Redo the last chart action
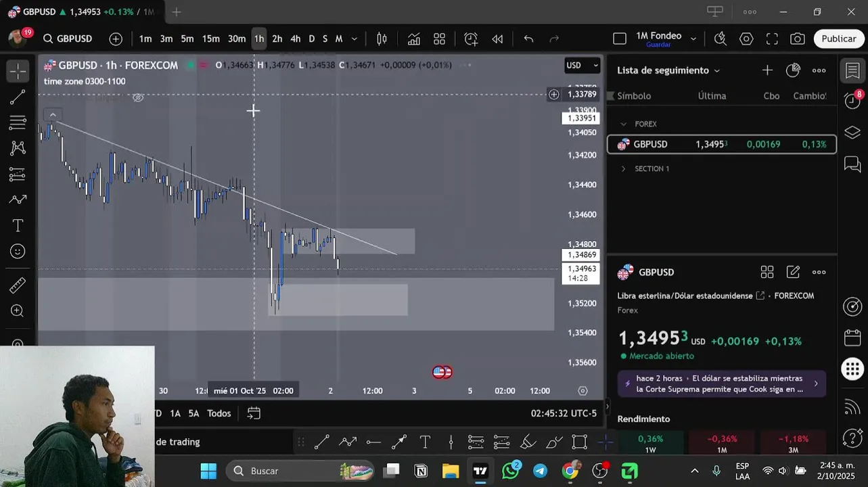Image resolution: width=868 pixels, height=487 pixels. click(554, 39)
